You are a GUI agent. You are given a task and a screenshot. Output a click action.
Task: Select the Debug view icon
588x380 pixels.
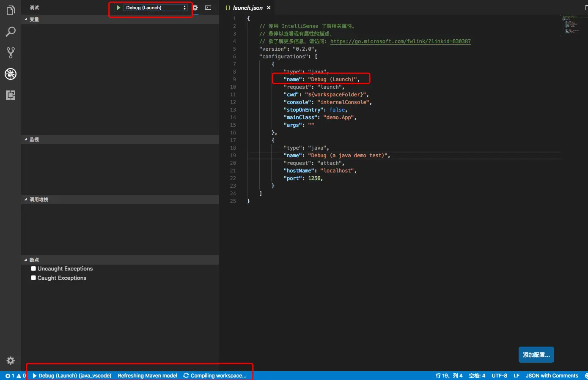pos(11,74)
